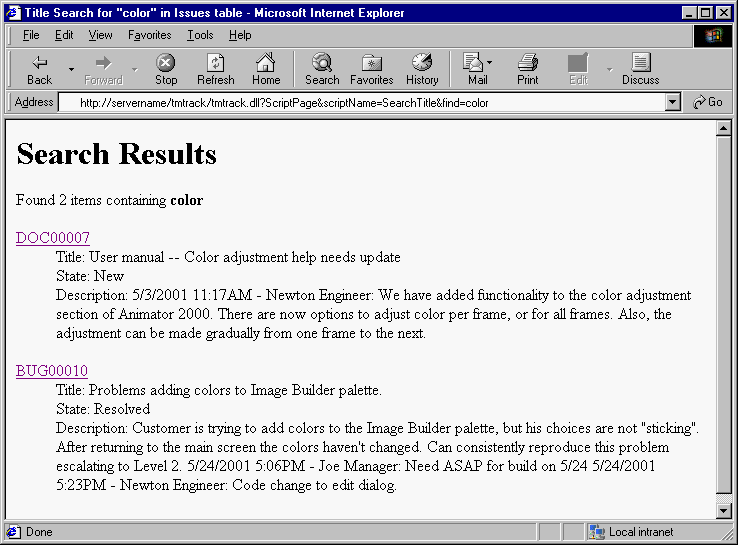Click the Back navigation icon
This screenshot has height=545, width=738.
[39, 63]
